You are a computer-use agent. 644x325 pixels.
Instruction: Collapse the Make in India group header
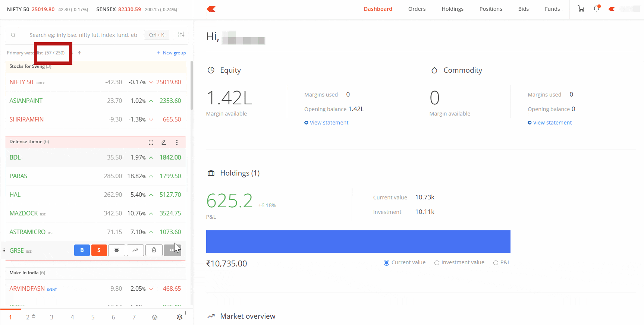tap(95, 273)
